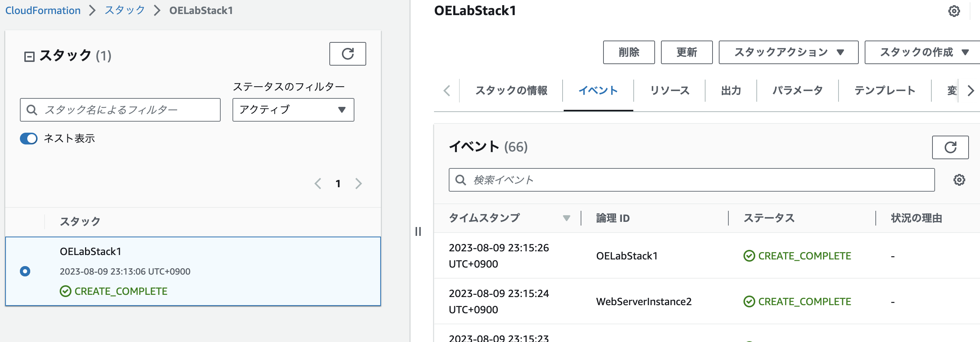
Task: Navigate via the CloudFormation breadcrumb link
Action: [x=43, y=10]
